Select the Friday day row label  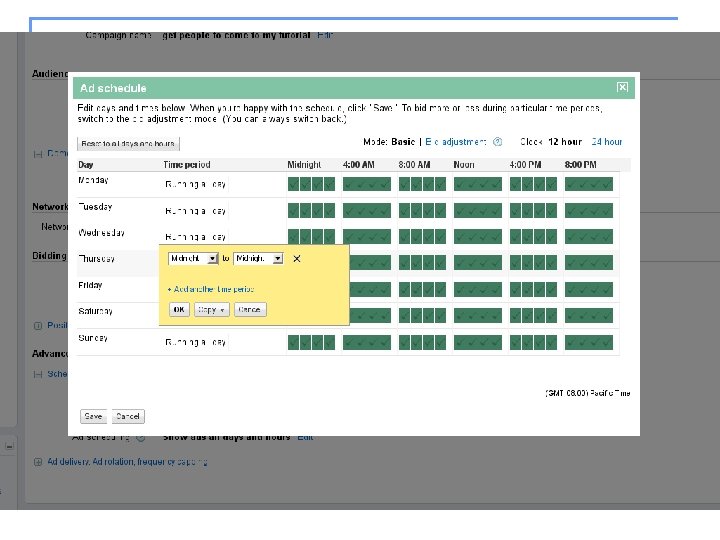pos(90,285)
